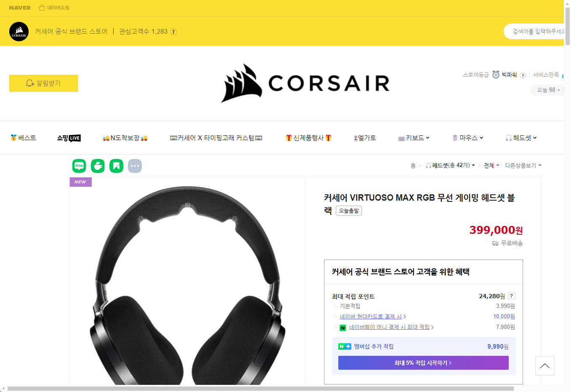This screenshot has height=392, width=571.
Task: Open 네이버페이 머니 결제 시 최대 적립 link
Action: (x=391, y=327)
